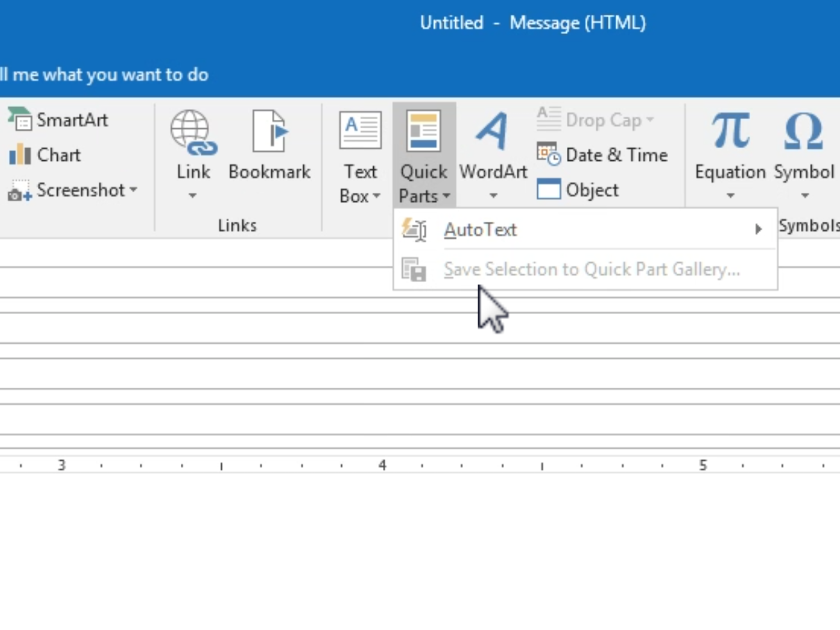This screenshot has height=630, width=840.
Task: Insert a SmartArt graphic
Action: coord(58,120)
